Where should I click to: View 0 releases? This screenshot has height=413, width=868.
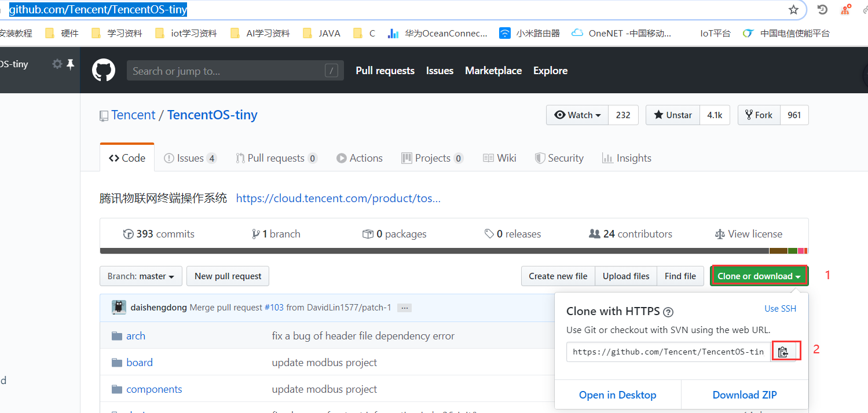click(x=513, y=234)
